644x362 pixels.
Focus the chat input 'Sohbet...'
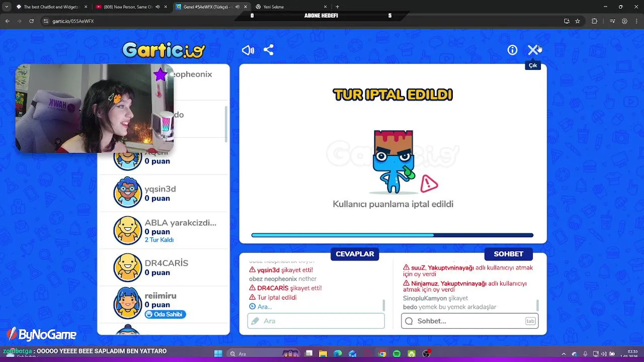tap(470, 321)
